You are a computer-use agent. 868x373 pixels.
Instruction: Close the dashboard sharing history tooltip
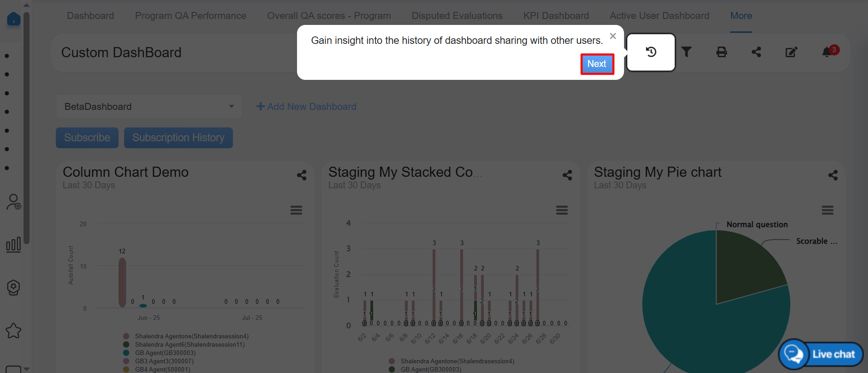pos(612,36)
